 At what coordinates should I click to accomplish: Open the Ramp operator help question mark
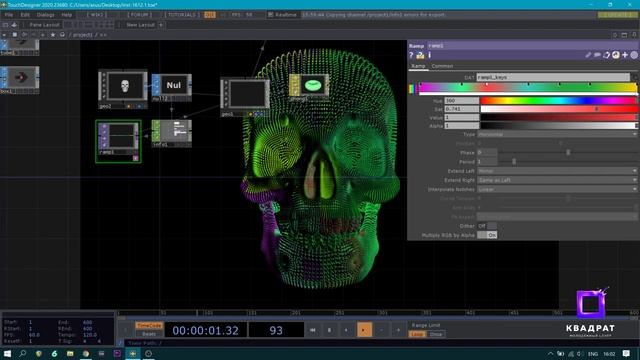tap(411, 55)
